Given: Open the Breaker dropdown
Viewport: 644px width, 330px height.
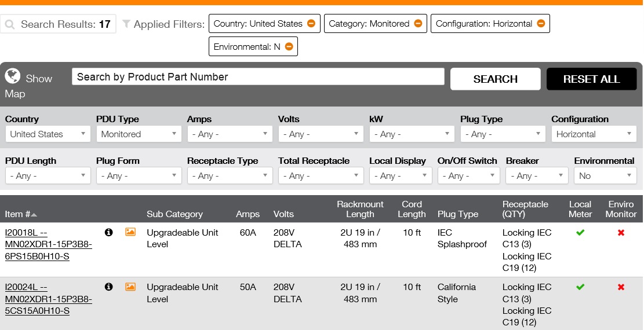Looking at the screenshot, I should (x=537, y=176).
